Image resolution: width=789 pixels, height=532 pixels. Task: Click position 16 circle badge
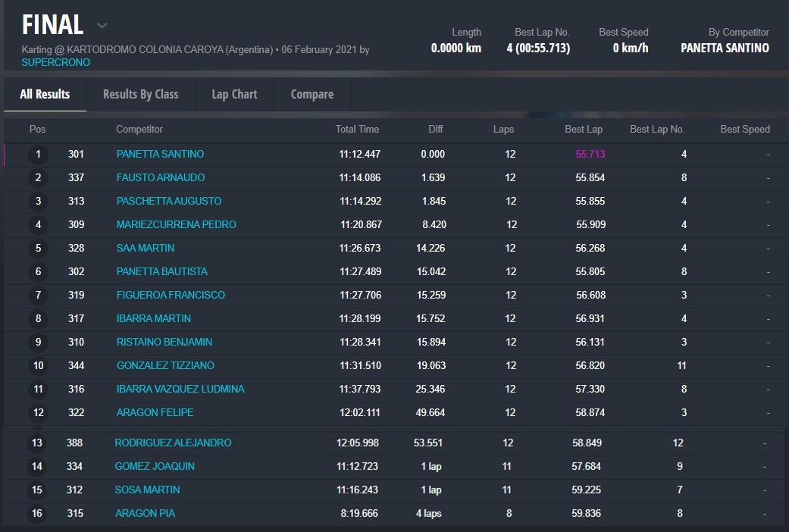pyautogui.click(x=37, y=514)
